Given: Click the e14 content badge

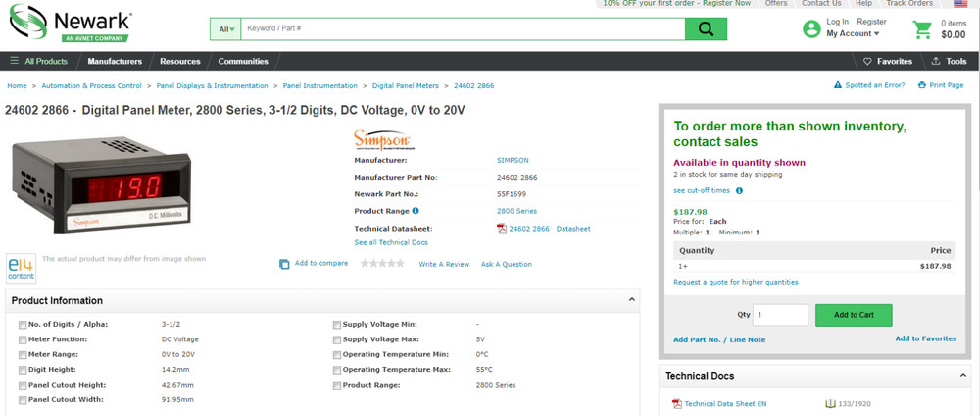Looking at the screenshot, I should [x=21, y=268].
